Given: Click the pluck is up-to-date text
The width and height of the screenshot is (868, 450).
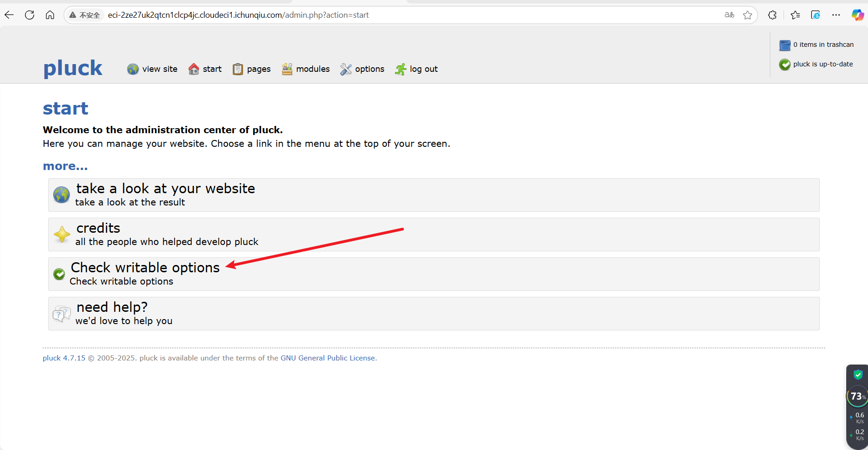Looking at the screenshot, I should 823,64.
